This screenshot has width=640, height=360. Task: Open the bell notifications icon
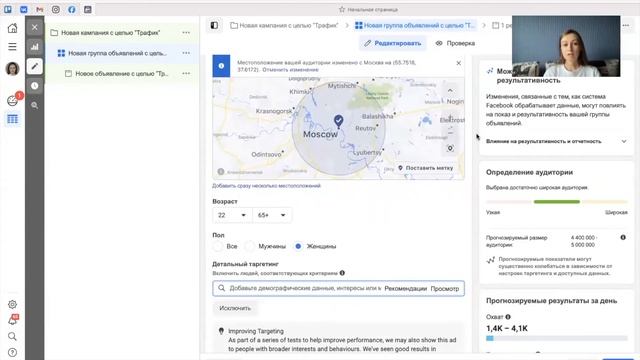(13, 320)
